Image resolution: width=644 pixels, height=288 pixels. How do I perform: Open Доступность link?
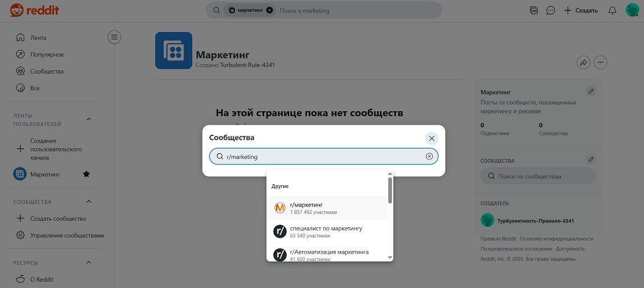pos(570,249)
